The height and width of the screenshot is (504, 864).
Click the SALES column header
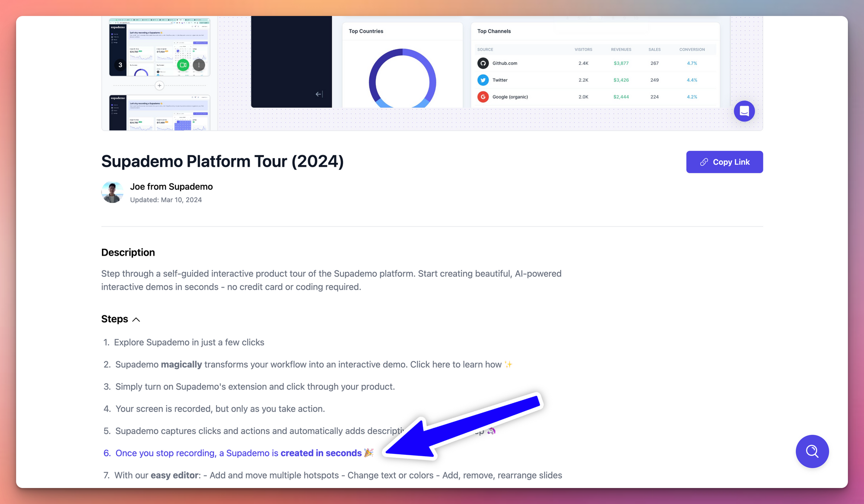(x=654, y=50)
